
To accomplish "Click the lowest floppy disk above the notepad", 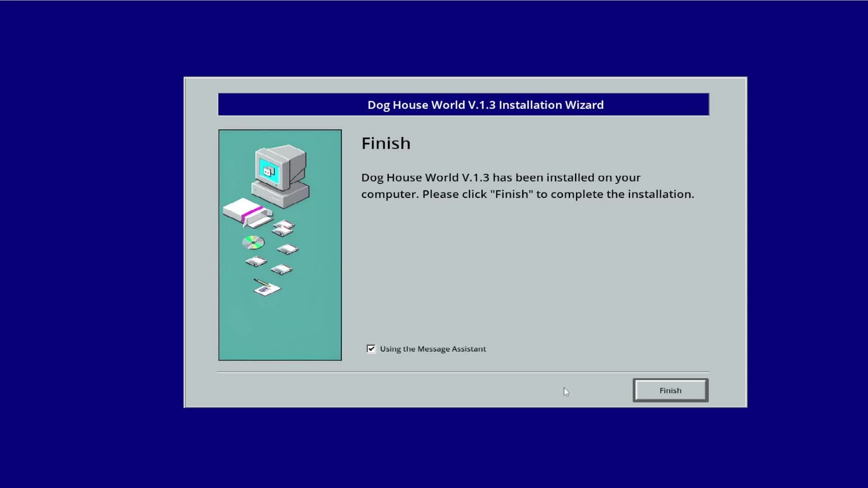I will (281, 269).
